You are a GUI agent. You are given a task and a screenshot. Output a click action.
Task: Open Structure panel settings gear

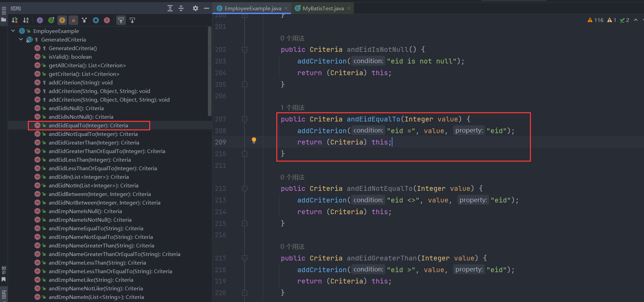coord(196,8)
